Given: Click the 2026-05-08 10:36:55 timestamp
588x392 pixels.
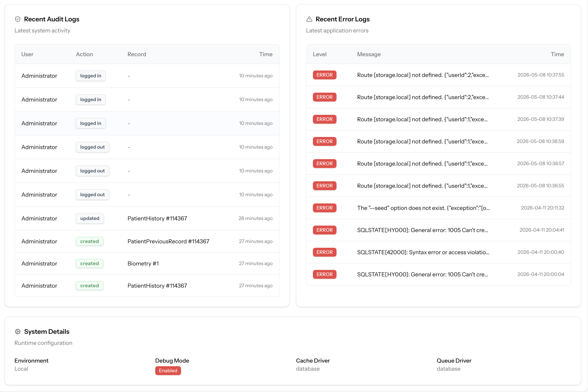Looking at the screenshot, I should 540,186.
